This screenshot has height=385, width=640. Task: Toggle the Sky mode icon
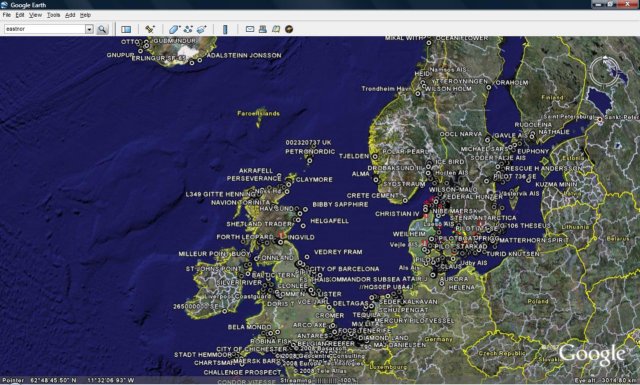(x=289, y=29)
